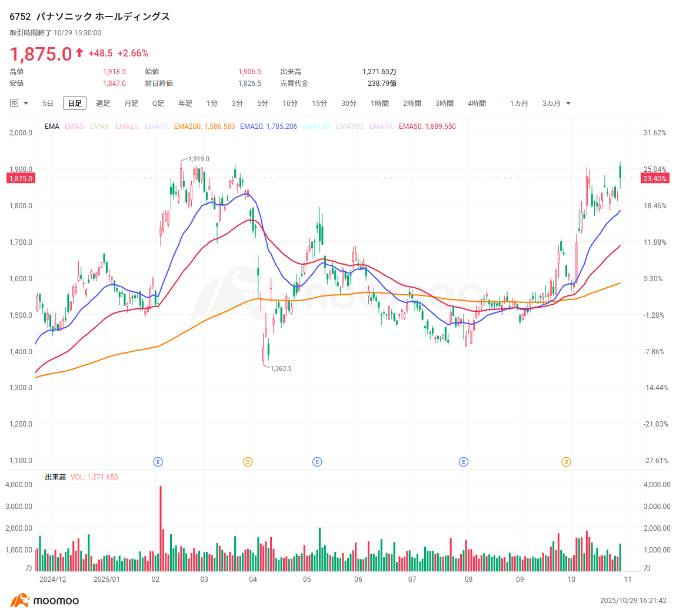Image resolution: width=676 pixels, height=616 pixels.
Task: Choose the 3分 interval
Action: [x=237, y=104]
